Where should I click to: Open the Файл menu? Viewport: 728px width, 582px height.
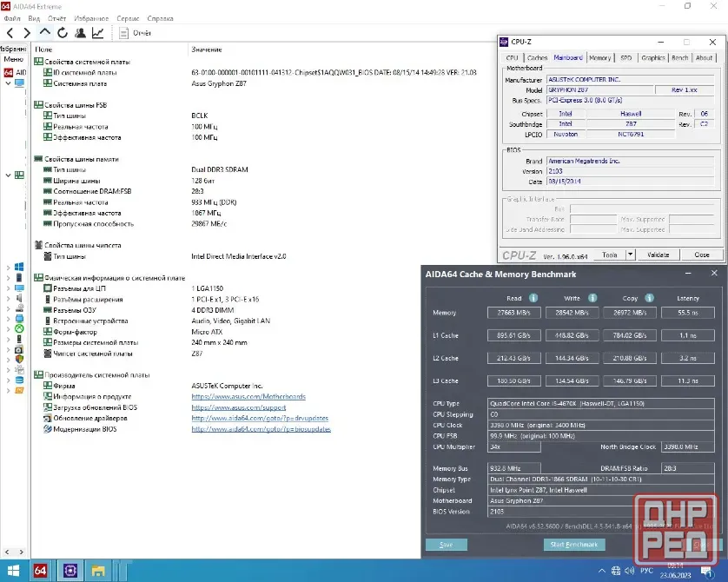[12, 18]
